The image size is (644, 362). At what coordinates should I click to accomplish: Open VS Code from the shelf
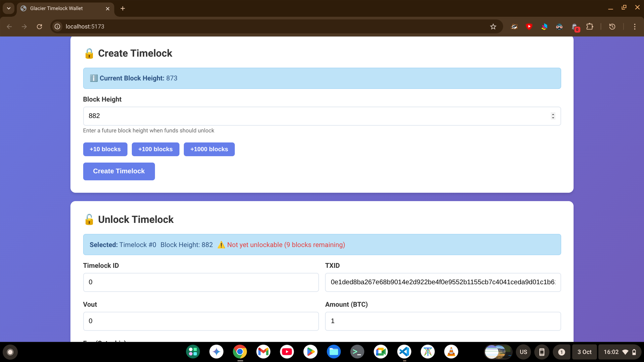click(x=404, y=352)
